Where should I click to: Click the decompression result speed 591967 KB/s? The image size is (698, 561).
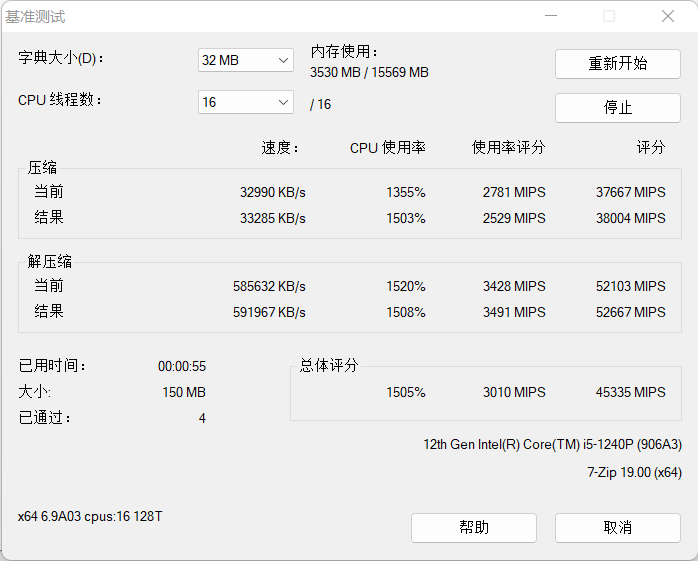click(x=269, y=312)
